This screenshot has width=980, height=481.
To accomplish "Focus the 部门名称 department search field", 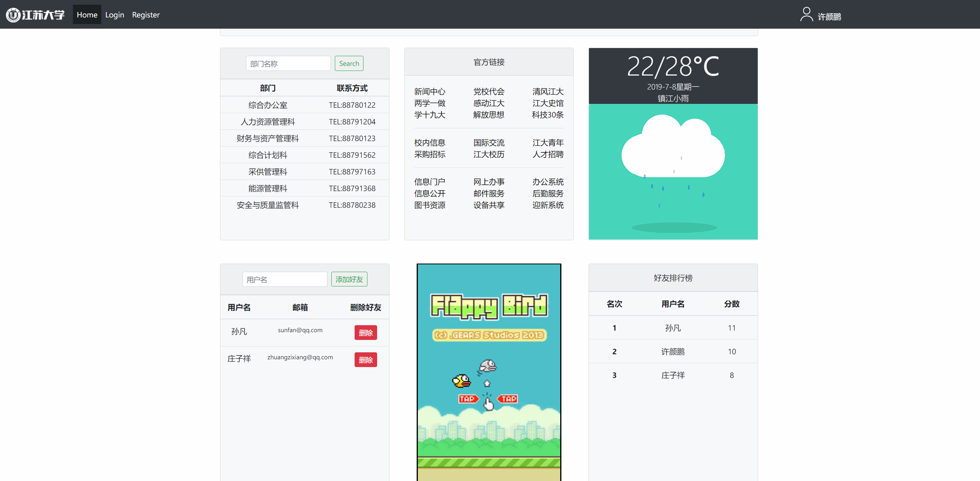I will coord(288,64).
